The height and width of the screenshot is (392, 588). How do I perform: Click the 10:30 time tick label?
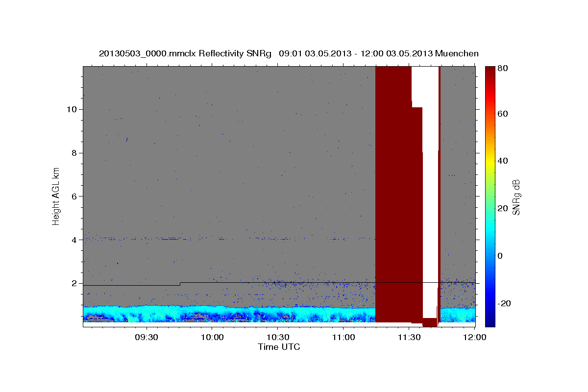[x=277, y=338]
